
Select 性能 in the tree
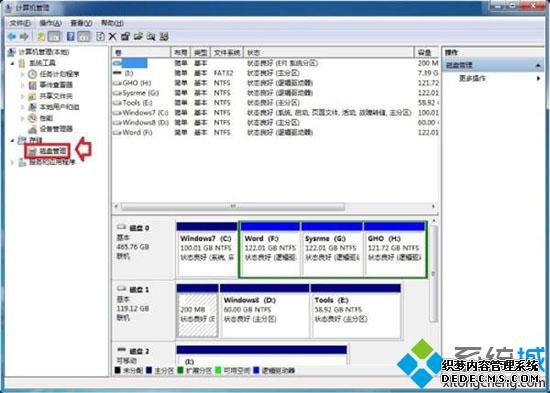(46, 118)
